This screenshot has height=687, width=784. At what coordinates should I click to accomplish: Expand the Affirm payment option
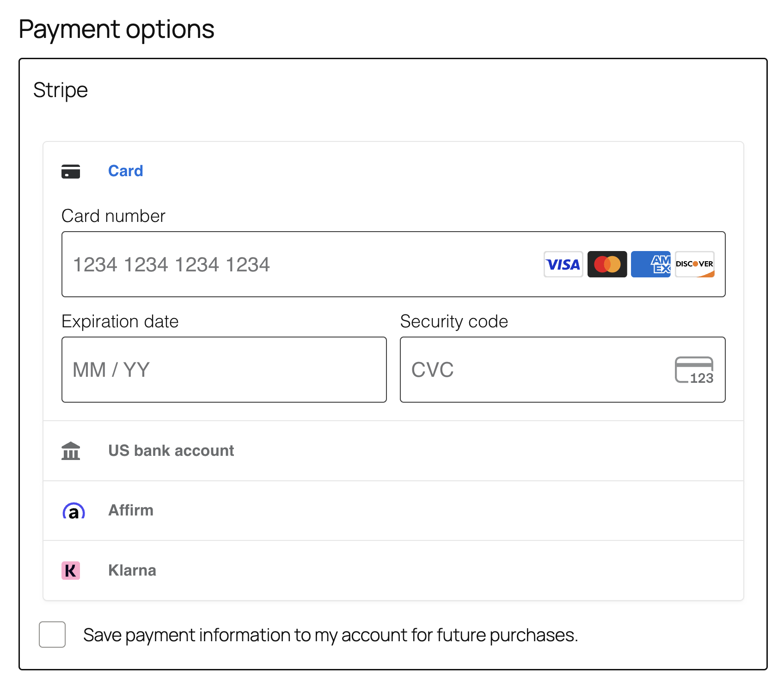[131, 510]
